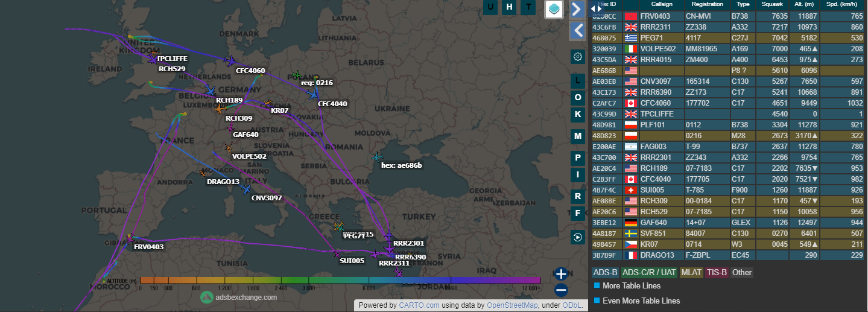The image size is (868, 312).
Task: Select the Other source filter
Action: pyautogui.click(x=742, y=272)
